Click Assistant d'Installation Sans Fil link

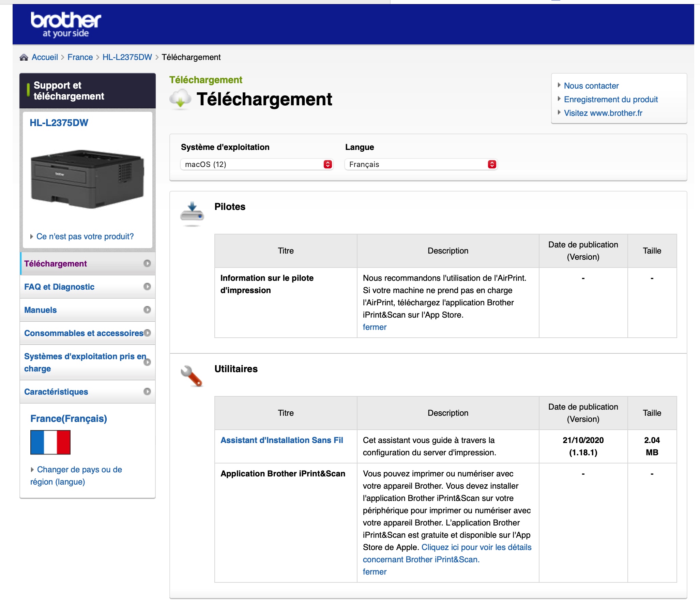pos(281,440)
